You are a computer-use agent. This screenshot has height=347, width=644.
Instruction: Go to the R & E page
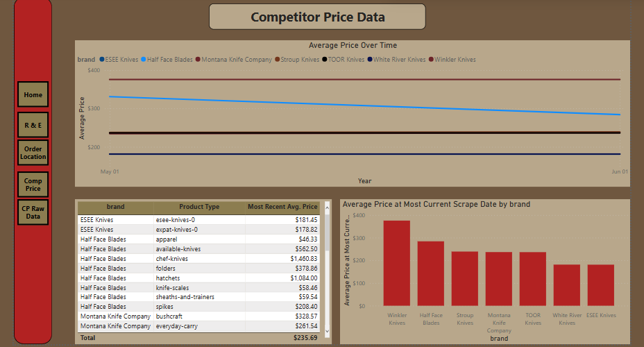(33, 125)
